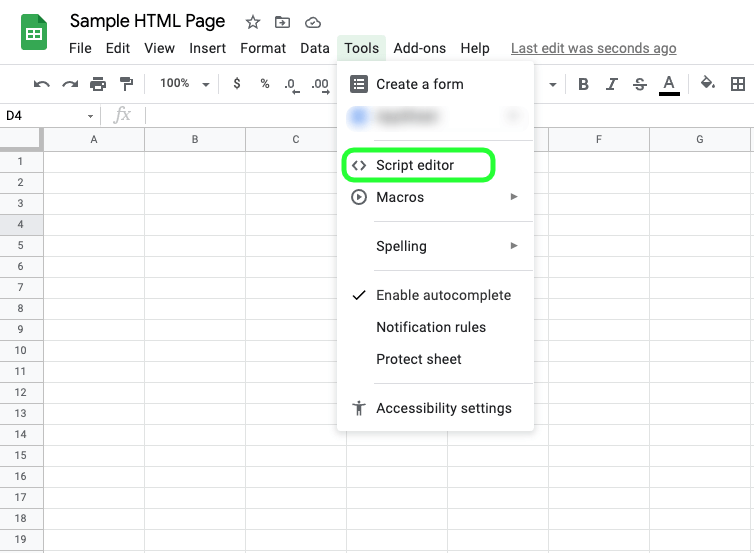This screenshot has height=553, width=754.
Task: Select column A header
Action: 94,139
